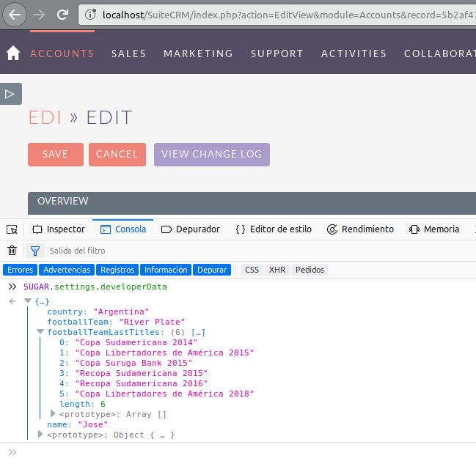476x472 pixels.
Task: Open the SUPPORT menu
Action: pyautogui.click(x=277, y=54)
